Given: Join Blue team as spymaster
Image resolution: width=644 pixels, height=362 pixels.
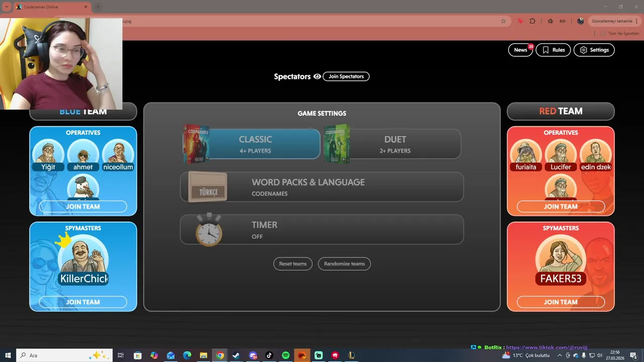Looking at the screenshot, I should click(83, 302).
